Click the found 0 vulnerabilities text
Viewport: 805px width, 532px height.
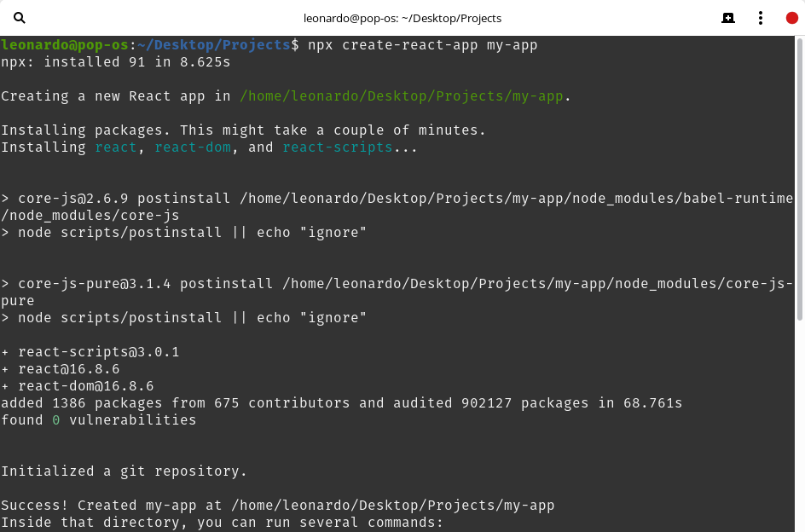point(98,419)
